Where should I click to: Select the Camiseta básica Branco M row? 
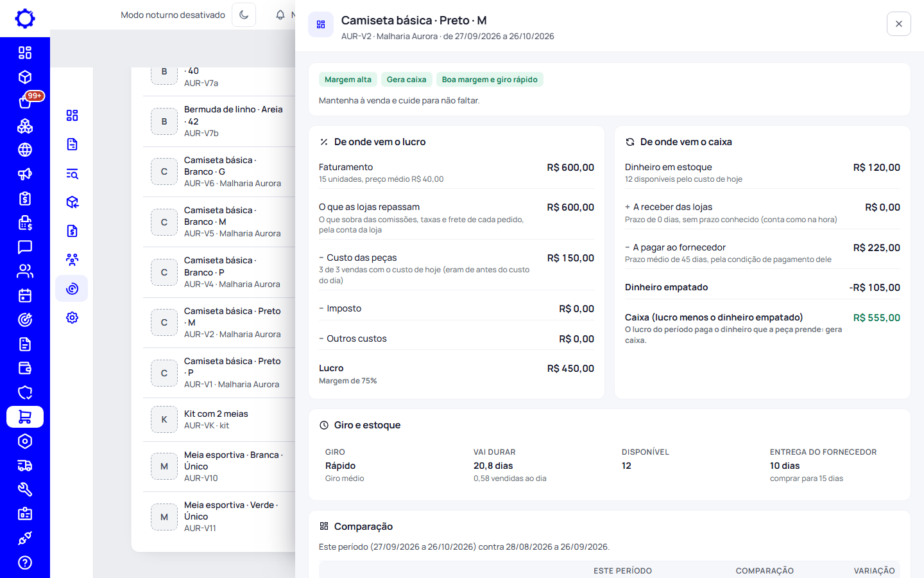pos(219,222)
